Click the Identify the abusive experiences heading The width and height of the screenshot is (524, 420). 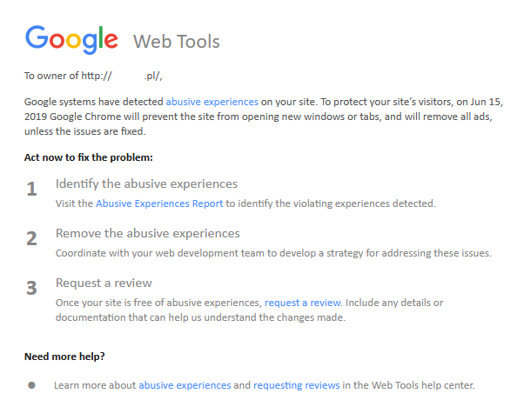146,183
